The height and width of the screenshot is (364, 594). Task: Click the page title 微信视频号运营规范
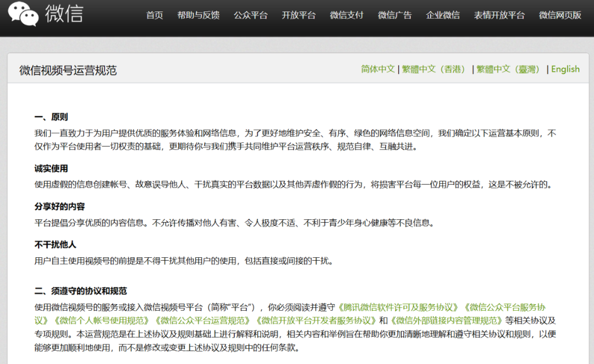pyautogui.click(x=68, y=70)
